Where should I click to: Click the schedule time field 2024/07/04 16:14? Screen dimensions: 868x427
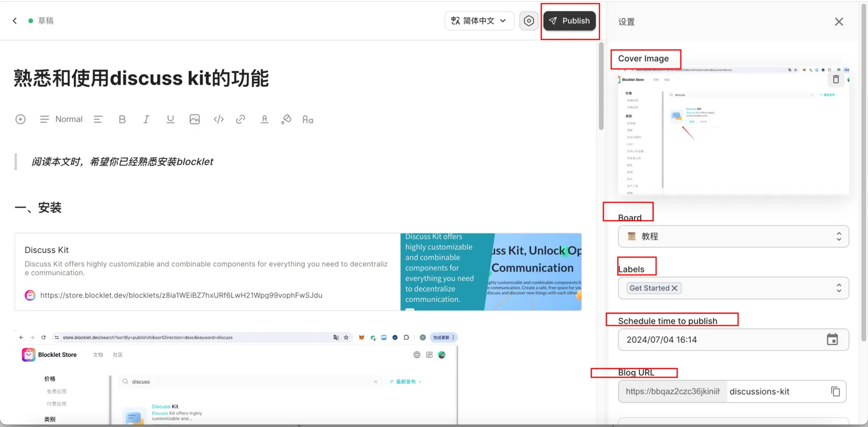pos(733,340)
